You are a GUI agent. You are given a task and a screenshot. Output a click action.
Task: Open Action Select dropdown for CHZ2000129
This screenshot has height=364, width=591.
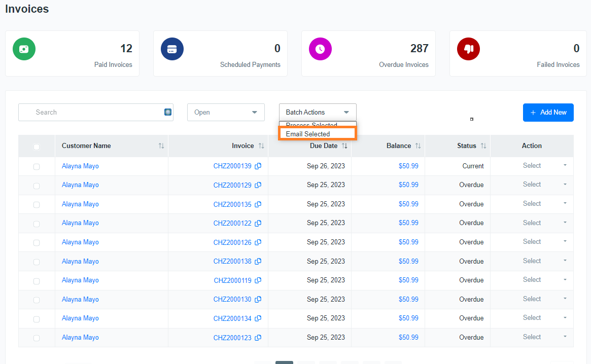point(545,185)
